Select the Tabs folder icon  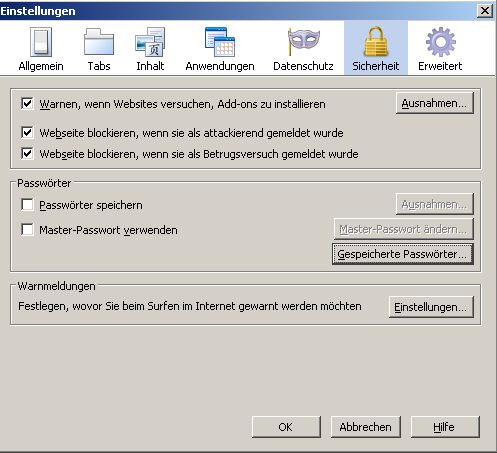[x=99, y=42]
